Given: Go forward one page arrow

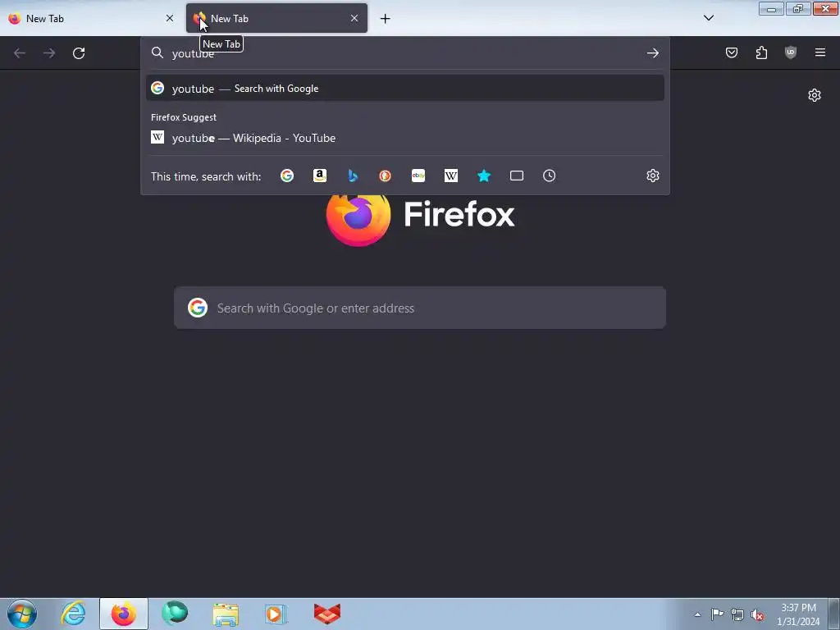Looking at the screenshot, I should click(x=49, y=53).
